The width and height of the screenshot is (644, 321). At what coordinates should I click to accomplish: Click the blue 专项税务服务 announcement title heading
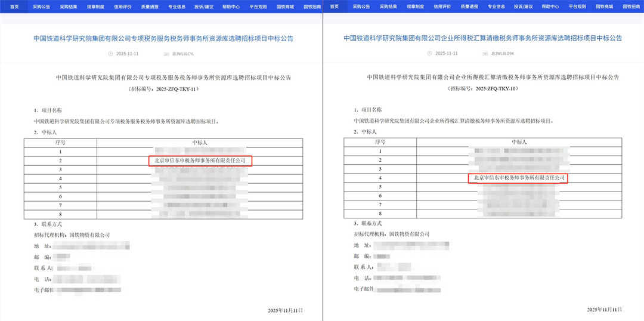162,38
